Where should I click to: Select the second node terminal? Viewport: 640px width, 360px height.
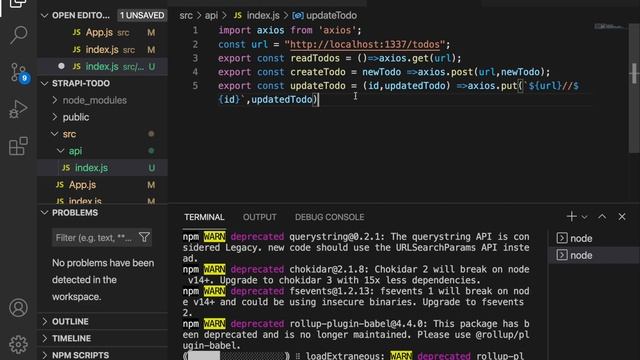594,256
